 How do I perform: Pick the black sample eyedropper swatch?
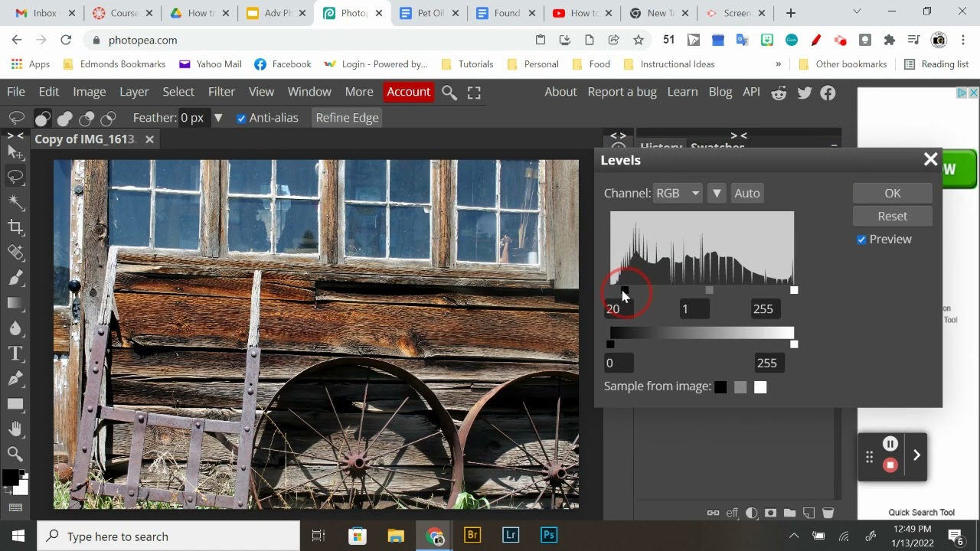(720, 387)
